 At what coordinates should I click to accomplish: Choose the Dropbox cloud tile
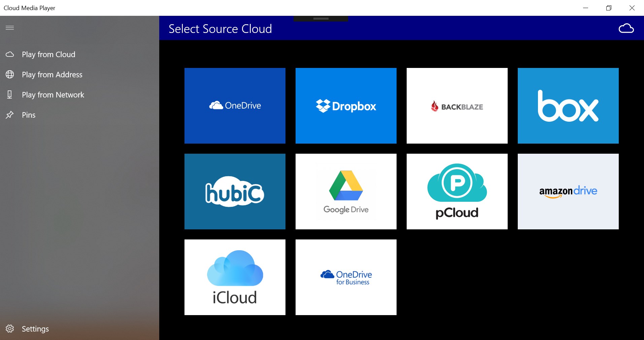[x=346, y=106]
